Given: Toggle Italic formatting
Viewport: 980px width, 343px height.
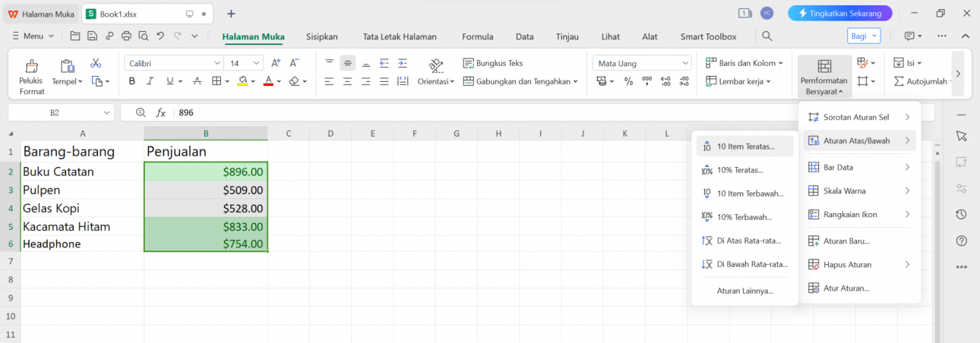Looking at the screenshot, I should click(x=151, y=81).
